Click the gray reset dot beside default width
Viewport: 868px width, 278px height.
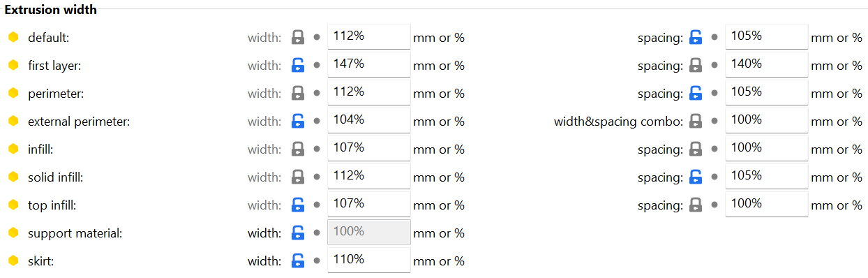[x=317, y=38]
